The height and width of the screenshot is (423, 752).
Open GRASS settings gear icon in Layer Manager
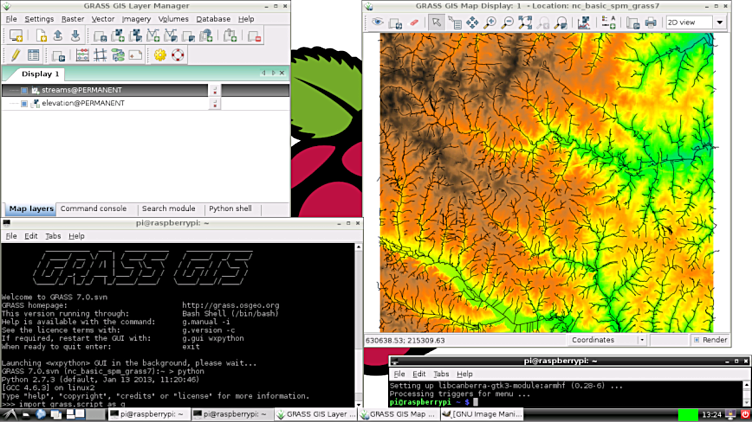point(159,55)
